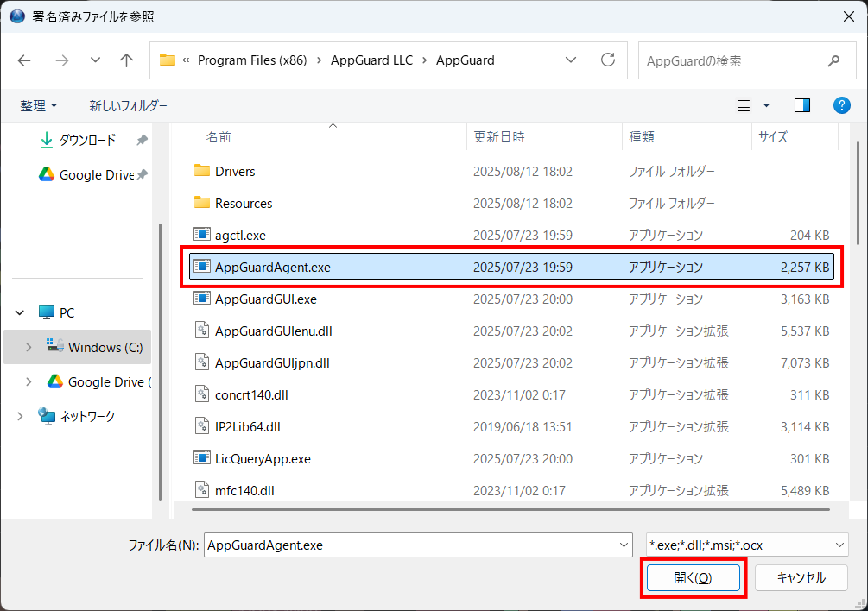Toggle the preview pane icon

click(802, 105)
